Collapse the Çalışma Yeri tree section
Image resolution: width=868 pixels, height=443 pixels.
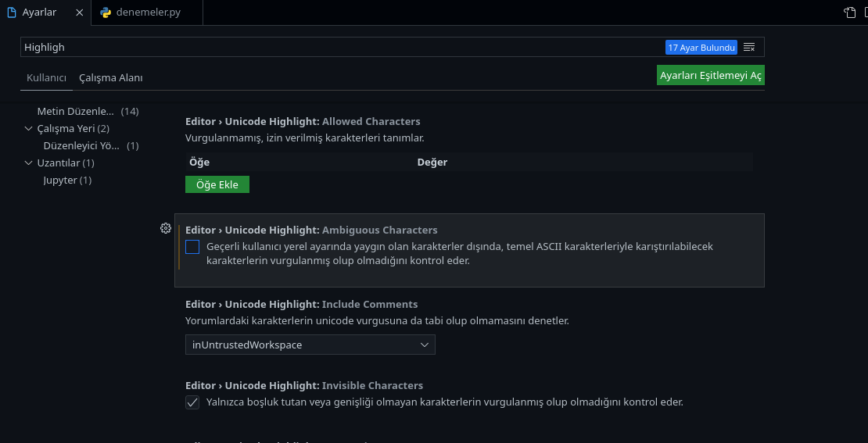pos(30,129)
